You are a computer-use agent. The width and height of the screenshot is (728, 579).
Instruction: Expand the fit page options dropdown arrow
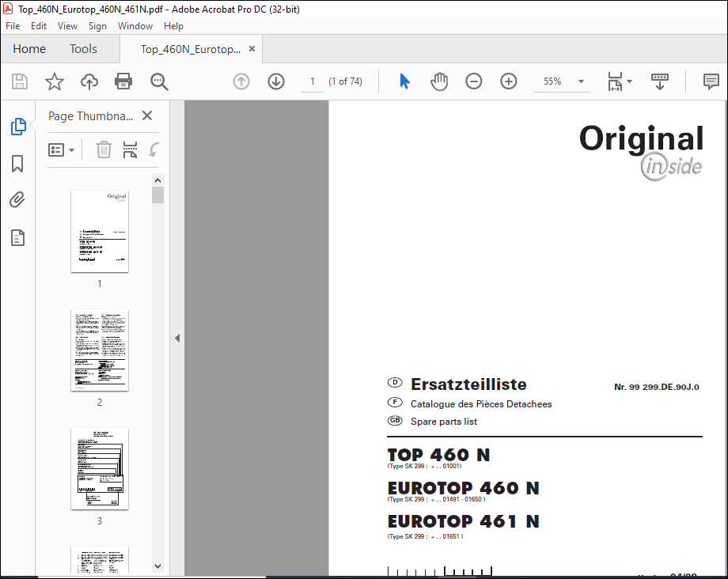click(x=630, y=81)
